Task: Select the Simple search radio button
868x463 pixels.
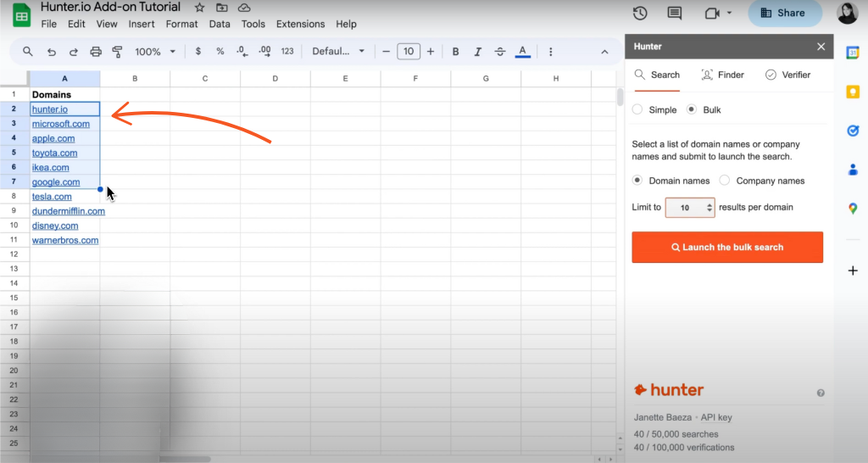Action: point(637,109)
